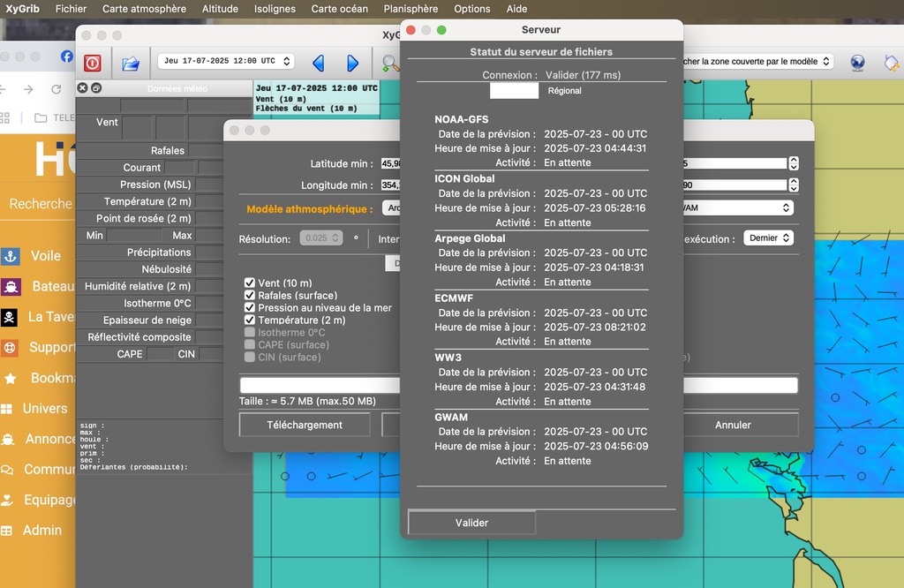
Task: Open the forecast date selector Jeu 17-07-2025
Action: (x=226, y=61)
